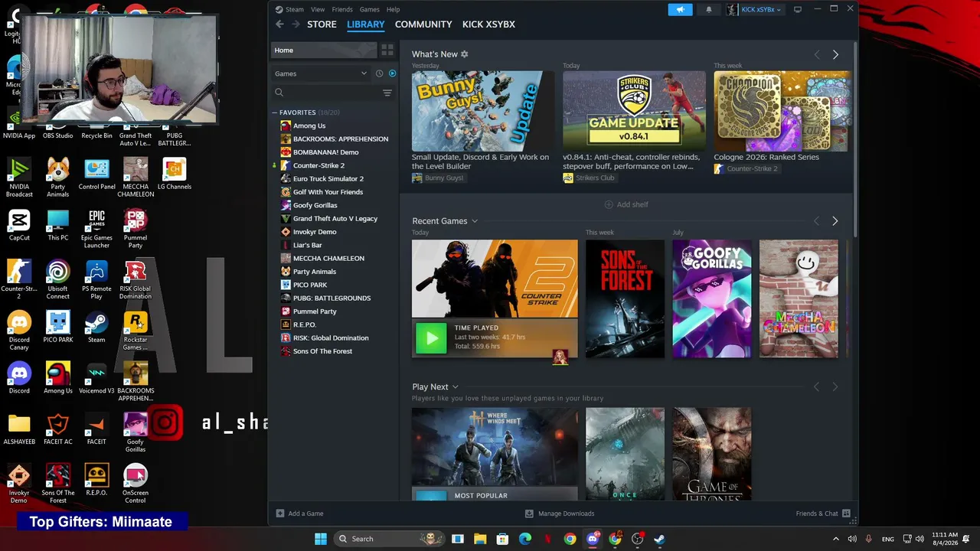Viewport: 980px width, 551px height.
Task: Open OBS Studio from the taskbar
Action: [x=637, y=539]
